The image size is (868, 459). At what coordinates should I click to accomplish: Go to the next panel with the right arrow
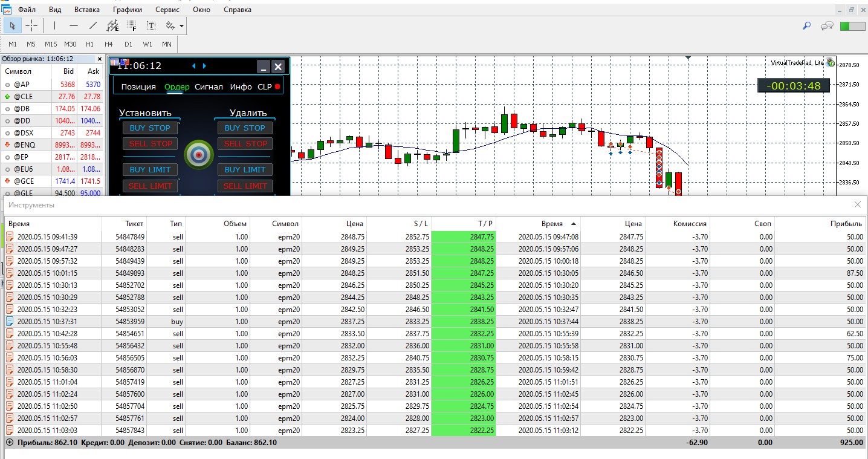[x=204, y=66]
